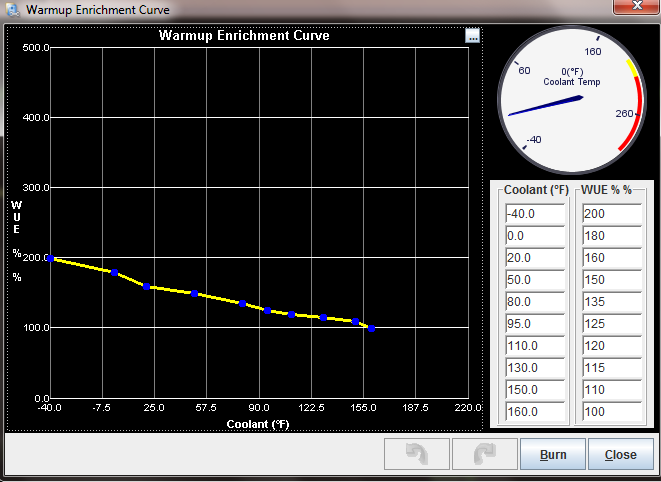Select the curve point at -40 coolant
Viewport: 661px width, 482px height.
tap(50, 258)
